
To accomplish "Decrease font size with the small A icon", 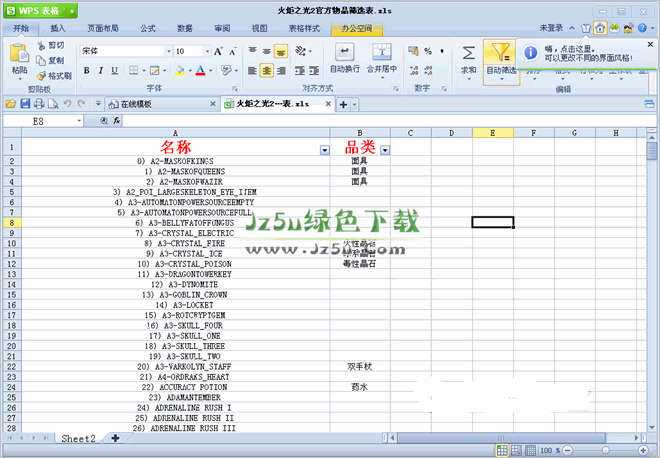I will pyautogui.click(x=232, y=52).
